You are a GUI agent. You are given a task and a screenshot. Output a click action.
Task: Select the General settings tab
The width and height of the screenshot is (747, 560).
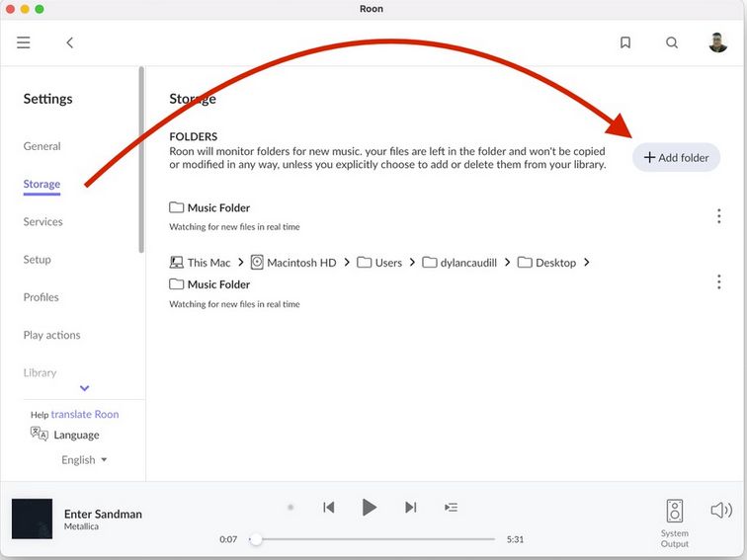pos(41,146)
